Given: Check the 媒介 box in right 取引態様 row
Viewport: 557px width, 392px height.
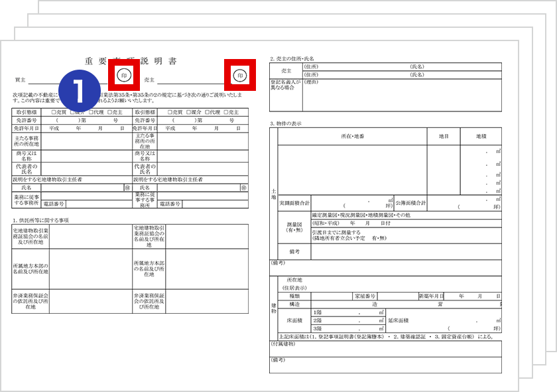Looking at the screenshot, I should (x=190, y=112).
